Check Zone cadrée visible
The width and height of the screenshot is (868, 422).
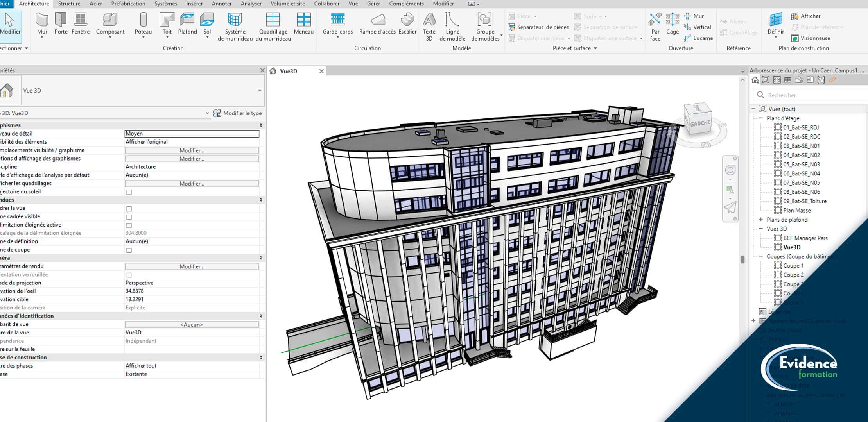coord(129,216)
